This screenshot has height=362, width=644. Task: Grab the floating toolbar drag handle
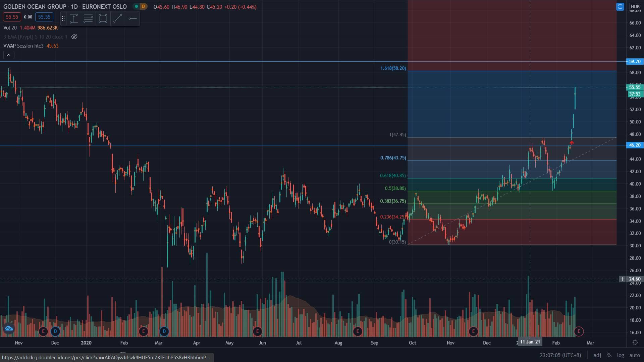(63, 18)
